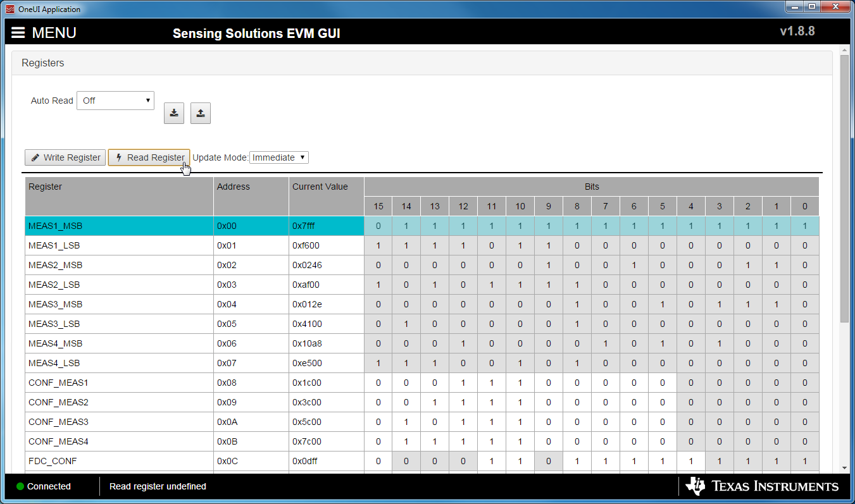
Task: Click the Registers page header
Action: point(42,63)
